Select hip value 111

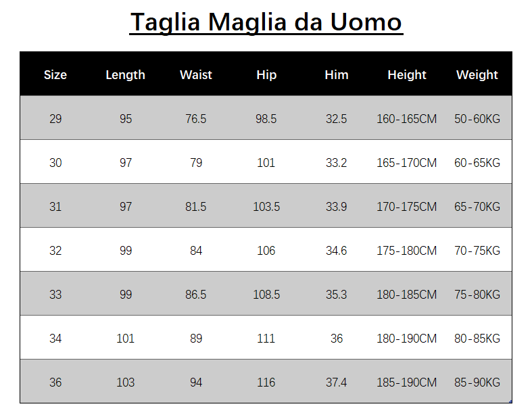click(x=266, y=339)
